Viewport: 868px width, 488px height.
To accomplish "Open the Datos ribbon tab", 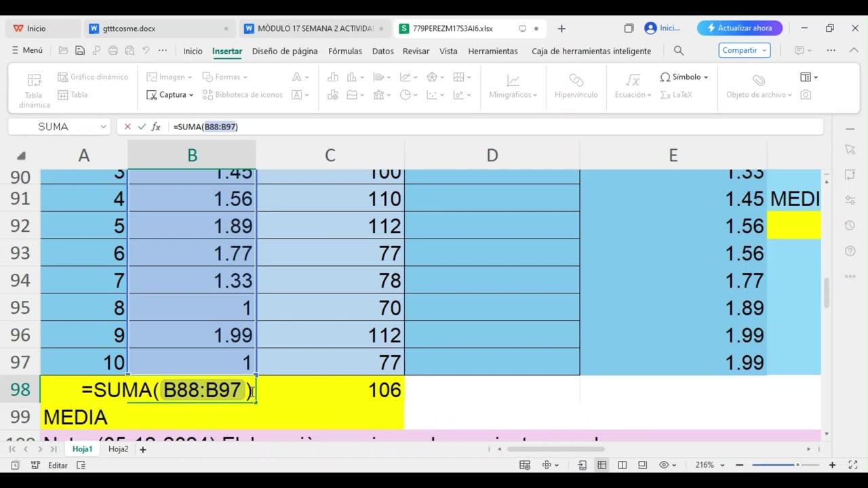I will click(x=383, y=51).
